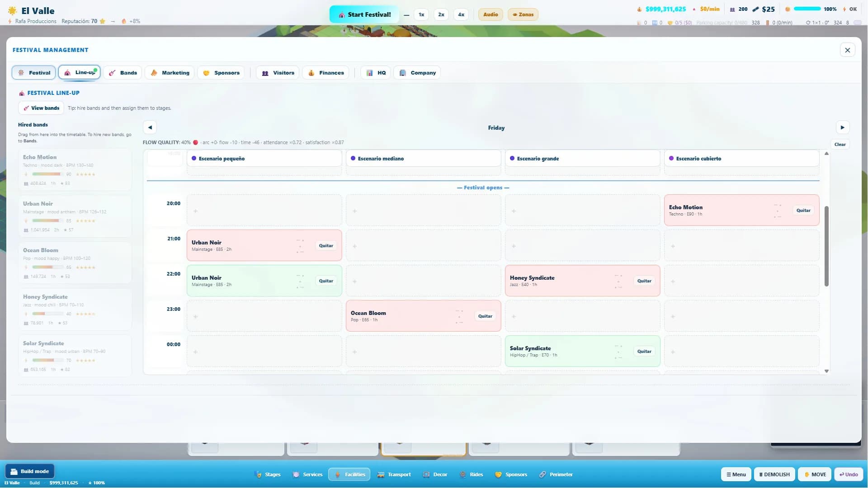
Task: Clear the Friday timetable
Action: click(840, 145)
